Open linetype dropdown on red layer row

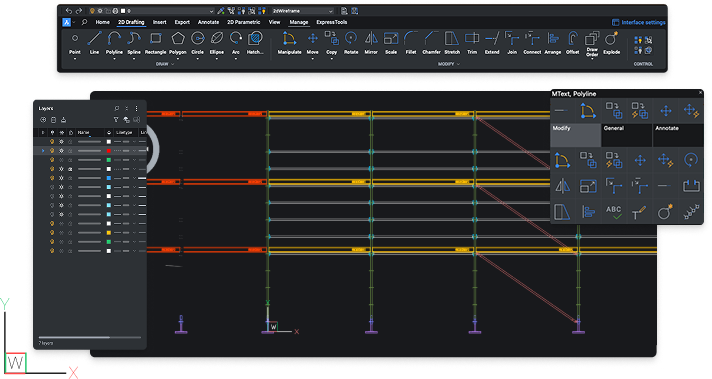(x=134, y=151)
